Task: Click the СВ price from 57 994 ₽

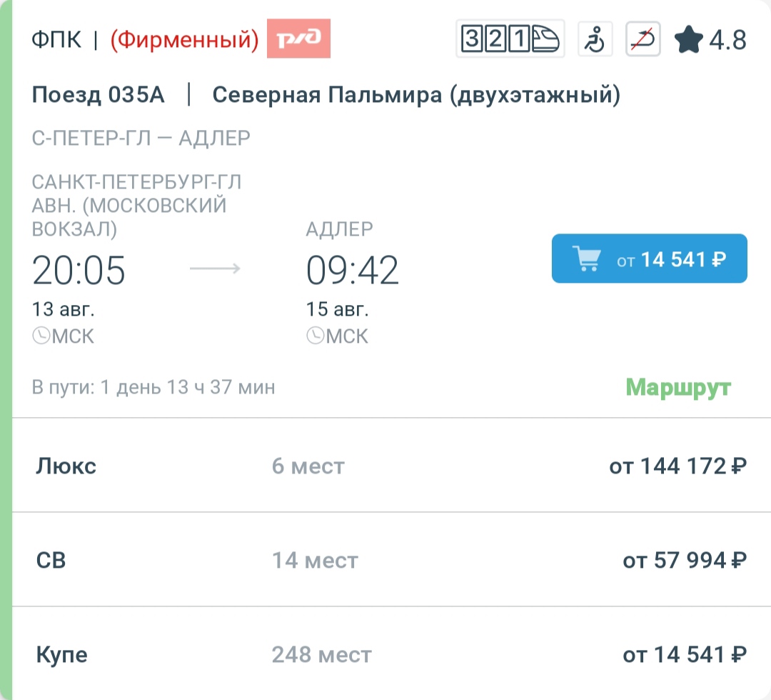Action: click(685, 560)
